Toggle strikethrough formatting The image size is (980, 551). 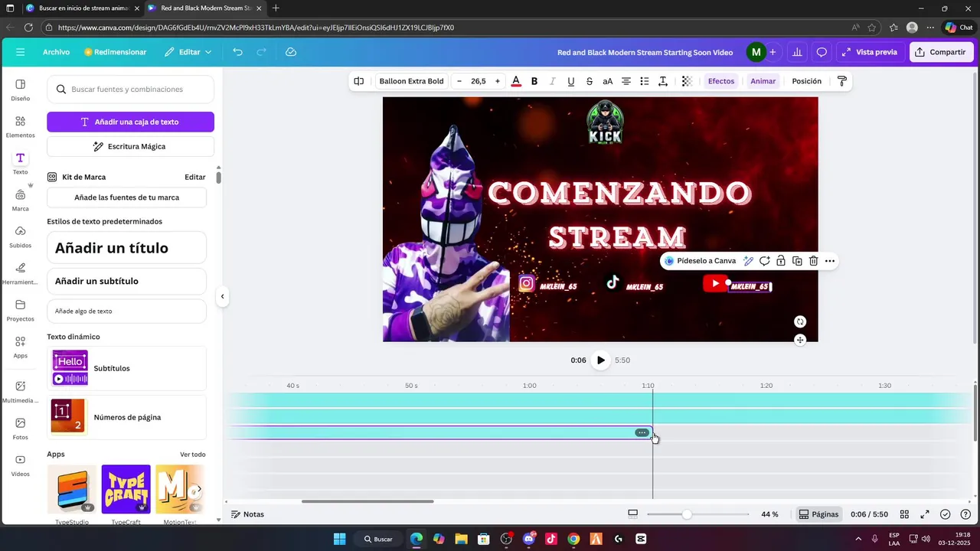point(590,81)
